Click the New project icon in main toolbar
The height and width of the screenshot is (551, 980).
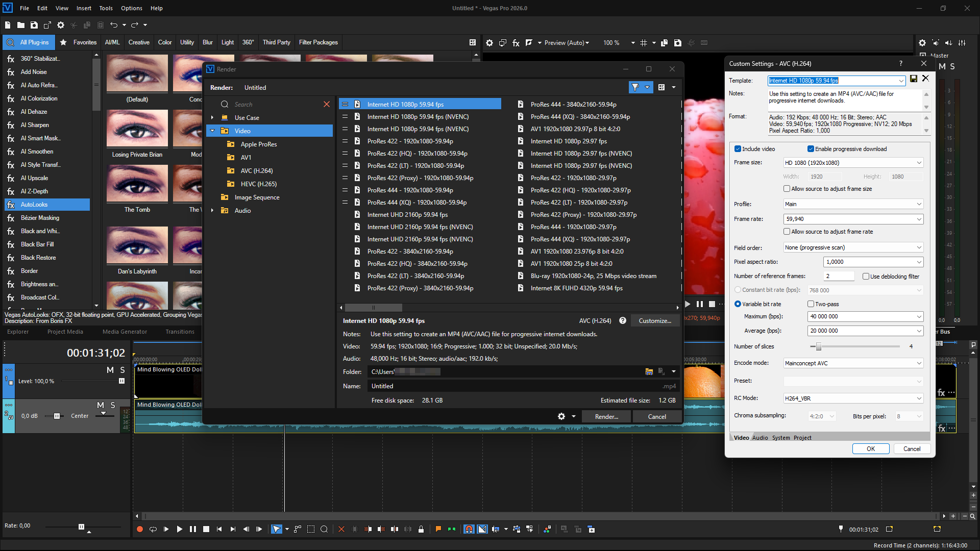(8, 25)
